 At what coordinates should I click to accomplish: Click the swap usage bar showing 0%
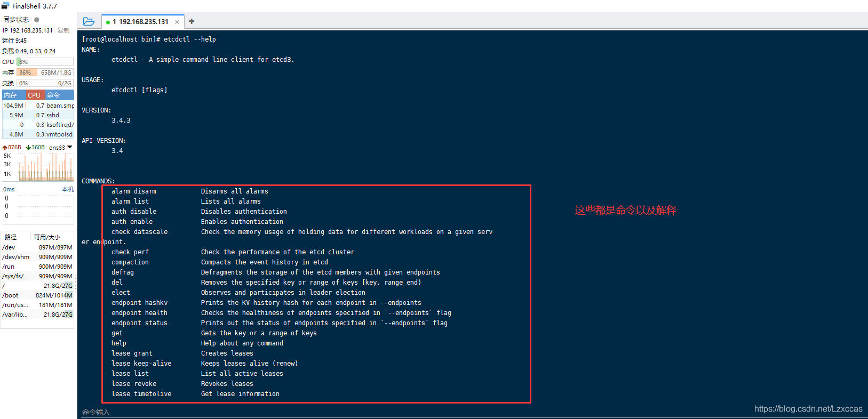[45, 83]
